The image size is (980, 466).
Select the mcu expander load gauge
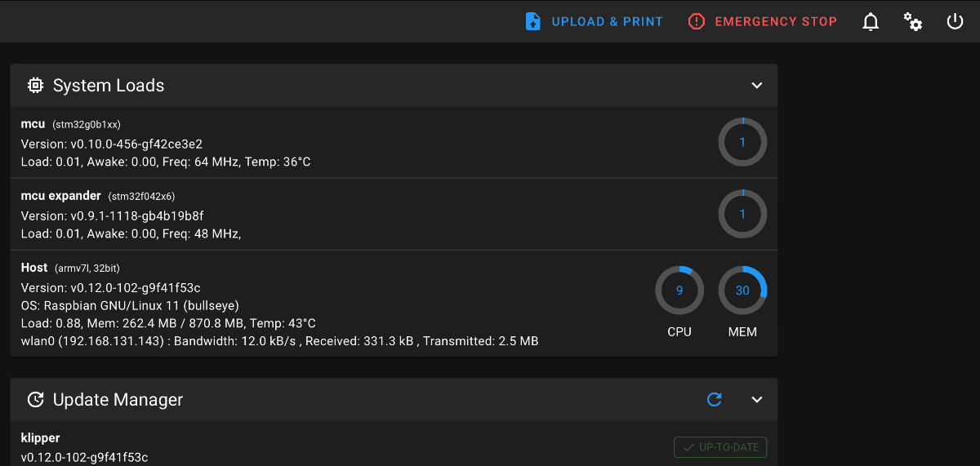(x=742, y=215)
